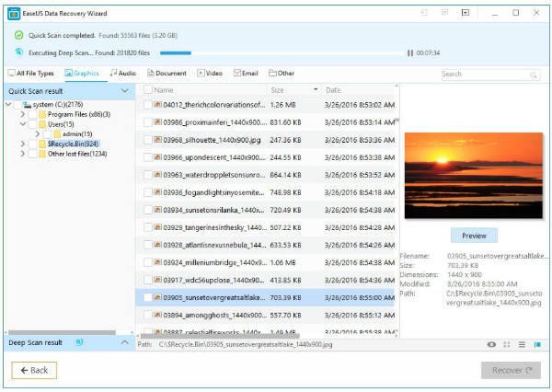The image size is (552, 392).
Task: Click the Recover button
Action: click(511, 371)
